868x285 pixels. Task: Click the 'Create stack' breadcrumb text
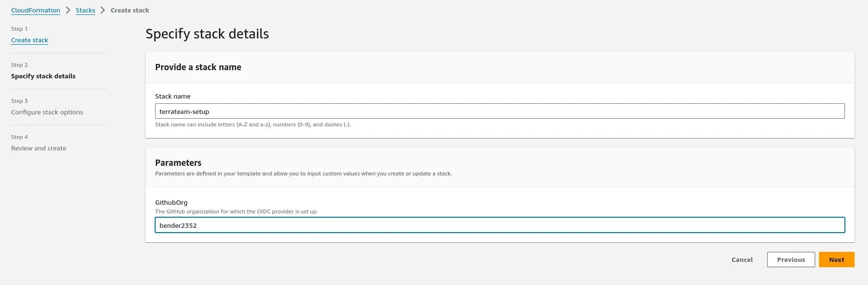[x=130, y=10]
